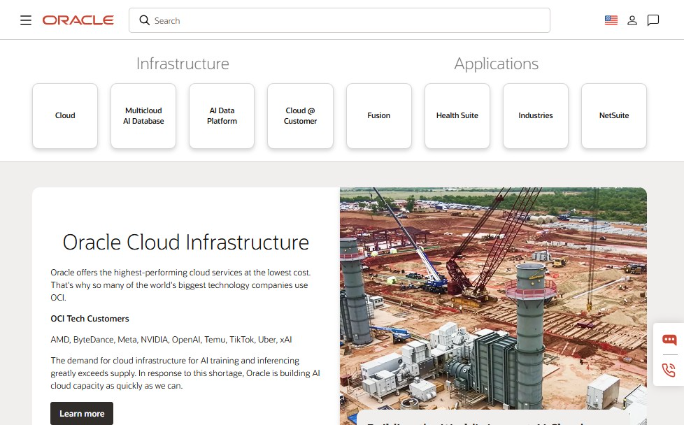Viewport: 684px width, 425px height.
Task: Open the Fusion applications card
Action: point(379,116)
